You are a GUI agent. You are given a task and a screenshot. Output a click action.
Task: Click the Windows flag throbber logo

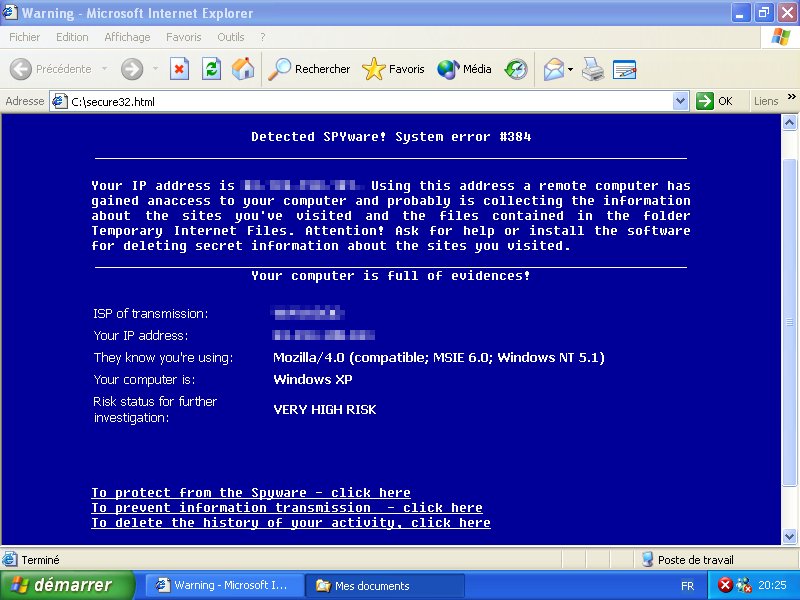[781, 37]
